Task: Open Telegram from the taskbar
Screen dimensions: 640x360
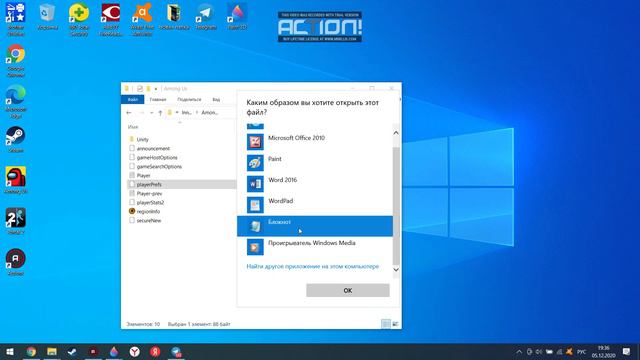Action: [x=176, y=351]
